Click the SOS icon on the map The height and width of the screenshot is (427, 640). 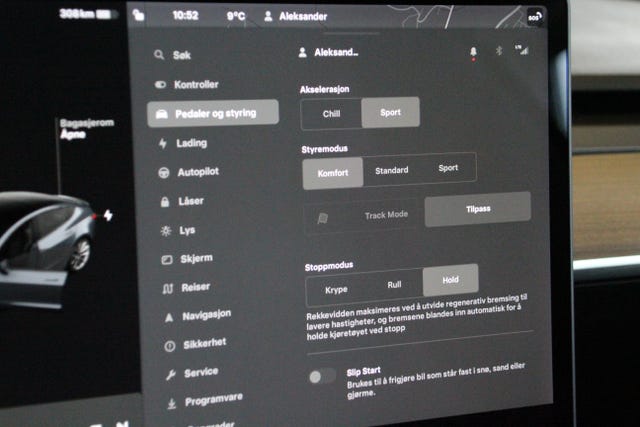pos(534,17)
